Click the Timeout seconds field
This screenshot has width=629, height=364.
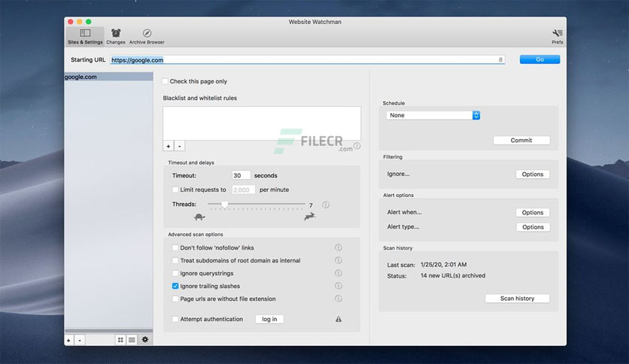(241, 175)
